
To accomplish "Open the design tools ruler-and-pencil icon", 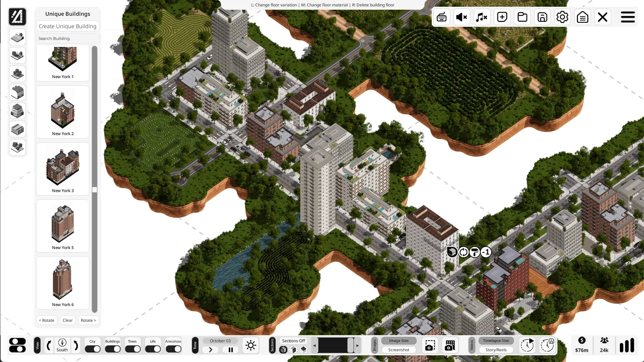I will pyautogui.click(x=17, y=16).
